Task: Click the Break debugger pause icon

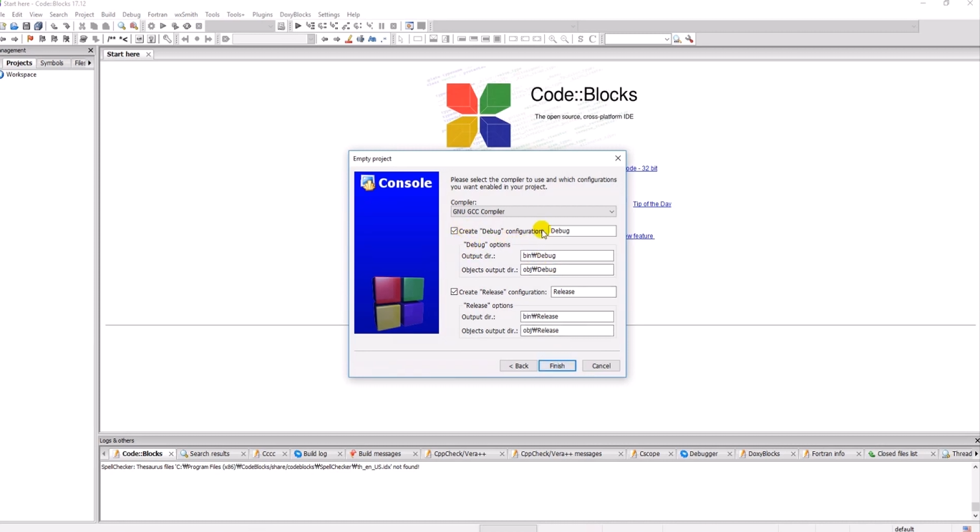Action: (382, 26)
